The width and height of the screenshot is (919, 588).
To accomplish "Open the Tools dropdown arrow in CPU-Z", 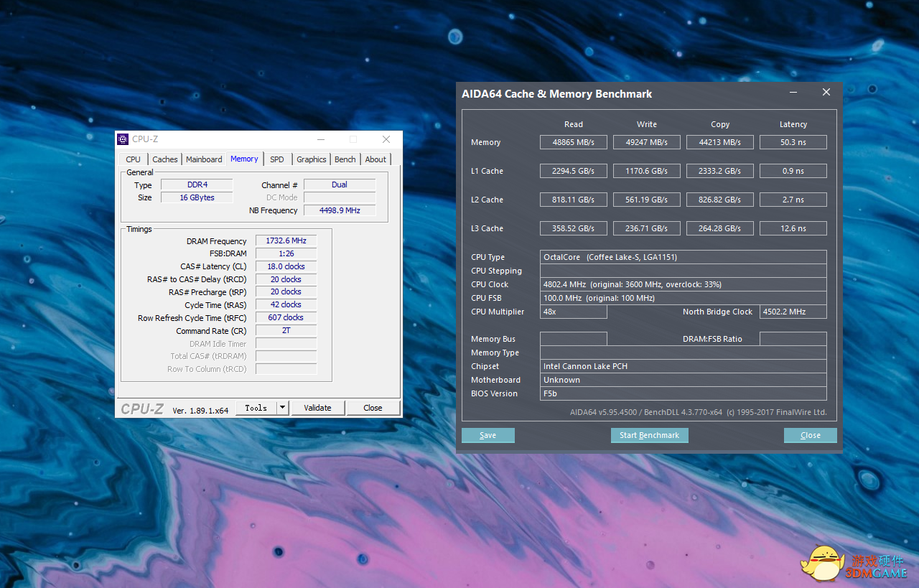I will pos(283,408).
